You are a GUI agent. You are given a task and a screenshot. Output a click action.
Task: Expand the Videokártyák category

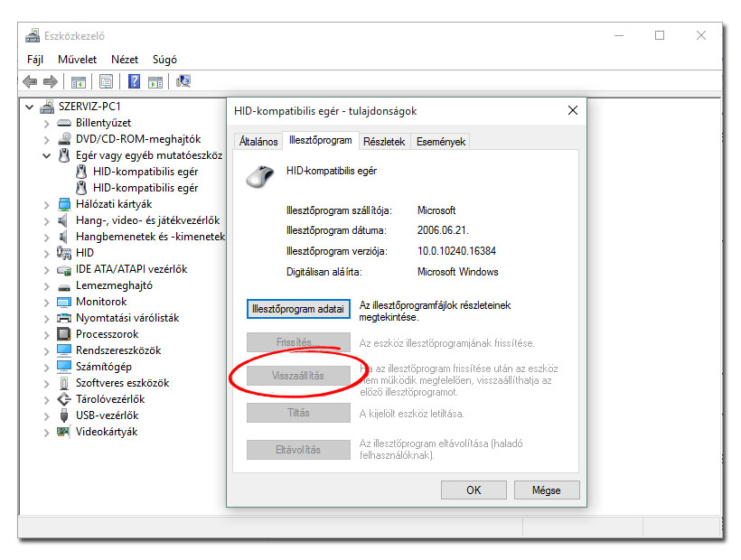pos(47,432)
